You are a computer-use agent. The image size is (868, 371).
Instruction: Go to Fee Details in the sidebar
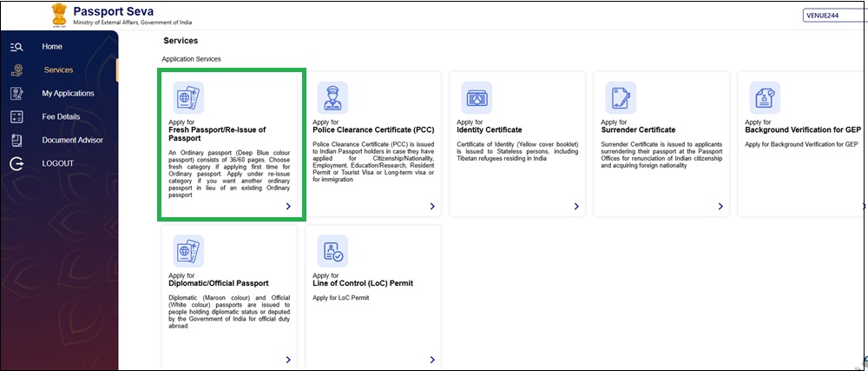tap(61, 116)
